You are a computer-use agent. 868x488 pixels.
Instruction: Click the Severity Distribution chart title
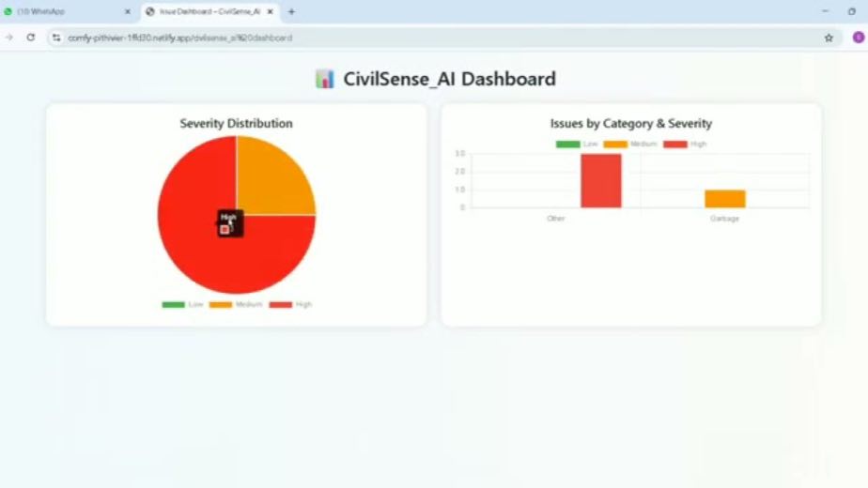click(x=237, y=123)
